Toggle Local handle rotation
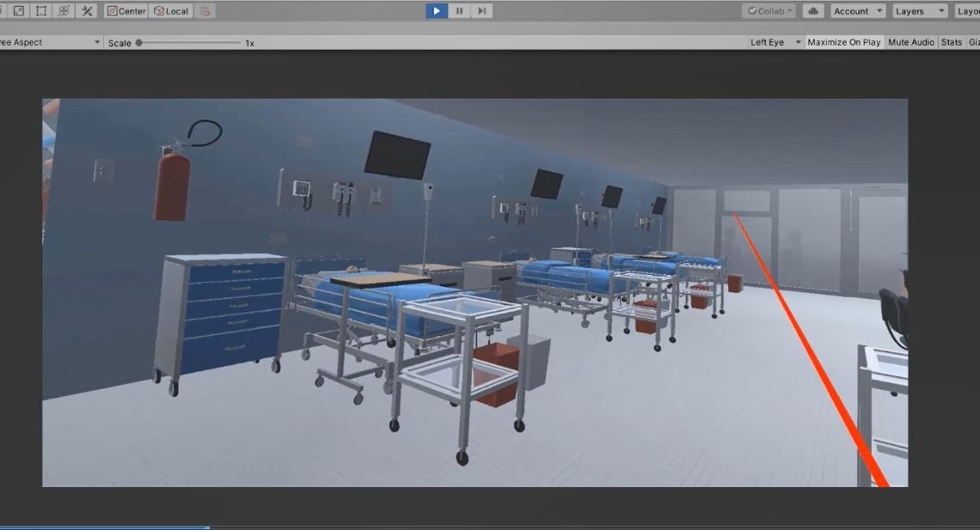This screenshot has height=530, width=980. click(x=171, y=11)
